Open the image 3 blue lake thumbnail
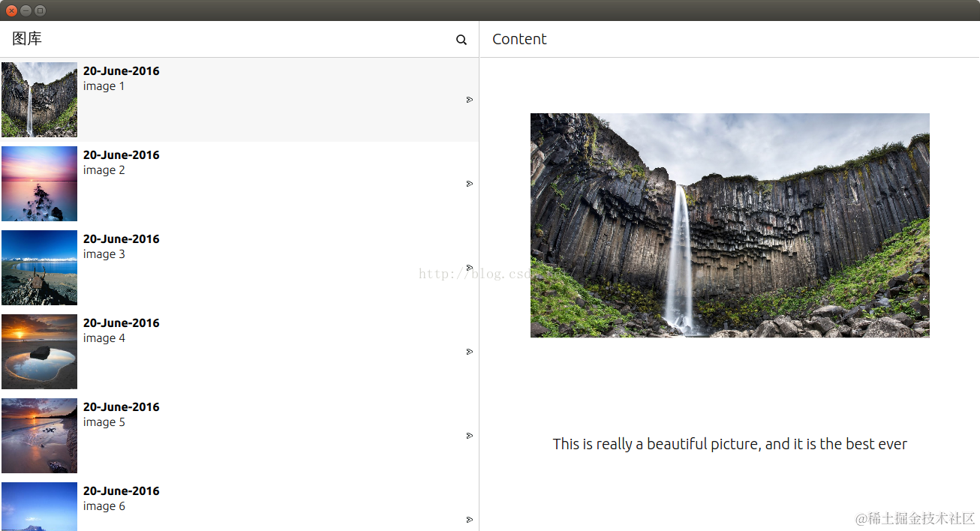 (x=39, y=268)
